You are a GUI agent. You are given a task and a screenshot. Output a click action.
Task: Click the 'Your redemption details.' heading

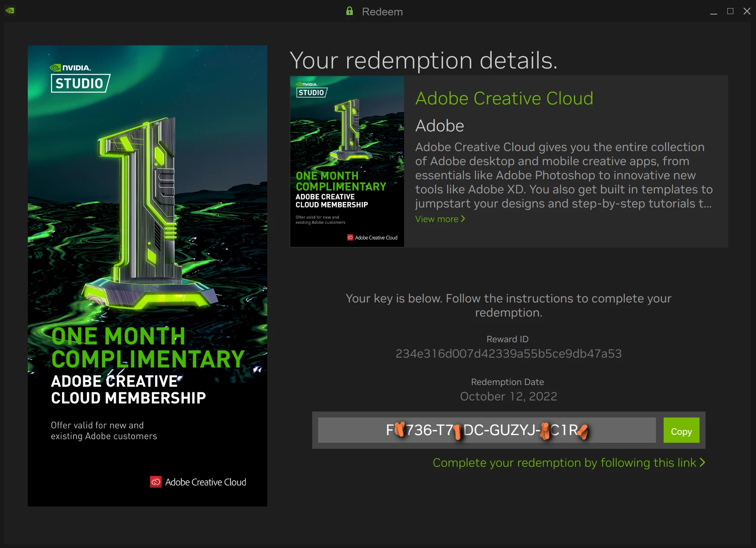[x=423, y=60]
